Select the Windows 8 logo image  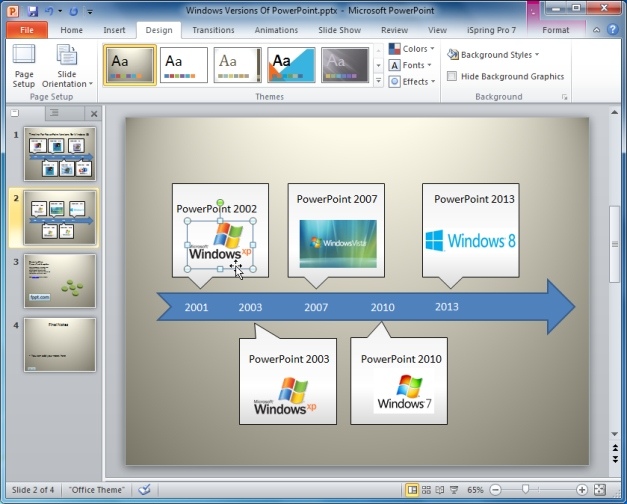(x=470, y=241)
